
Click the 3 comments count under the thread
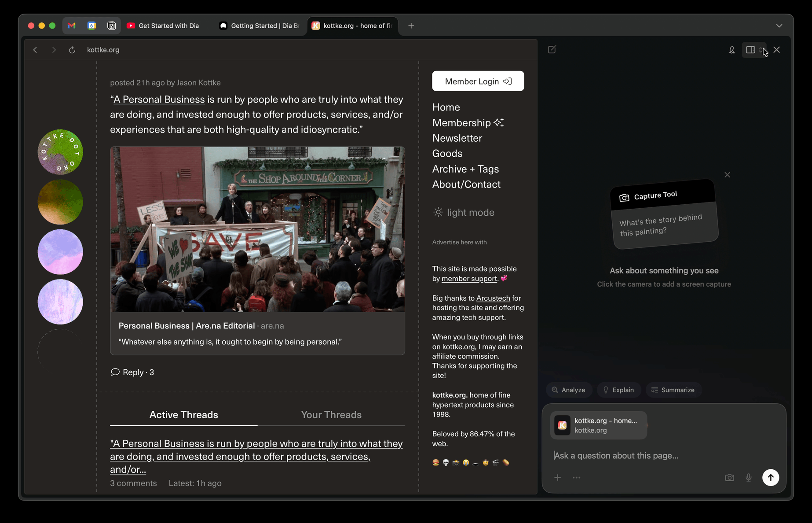pyautogui.click(x=133, y=483)
